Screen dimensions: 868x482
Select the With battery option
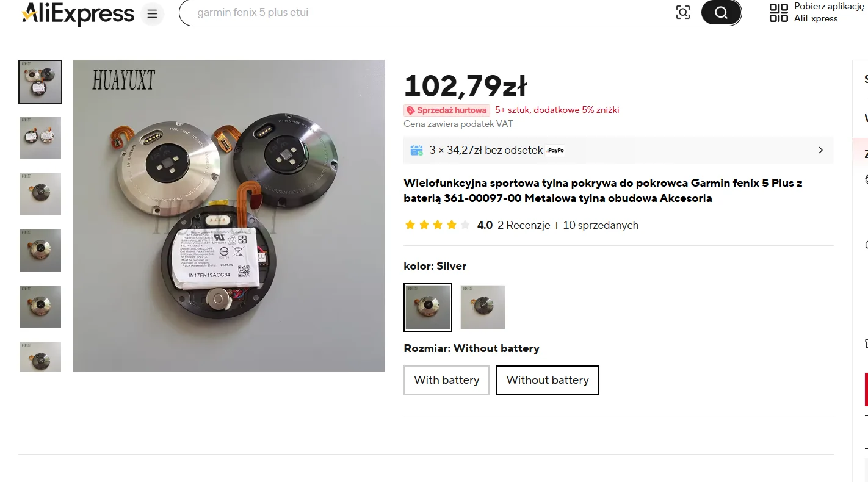[446, 380]
